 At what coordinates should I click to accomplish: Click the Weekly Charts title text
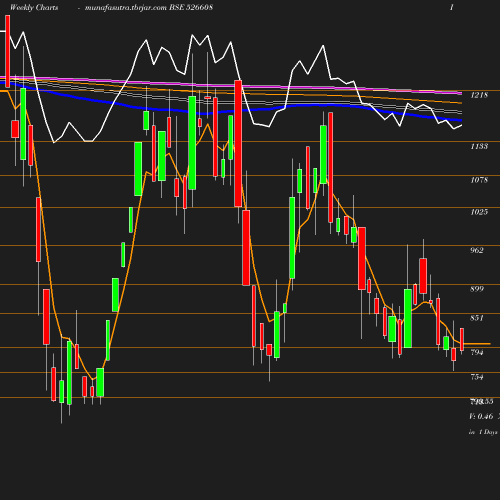(x=34, y=7)
